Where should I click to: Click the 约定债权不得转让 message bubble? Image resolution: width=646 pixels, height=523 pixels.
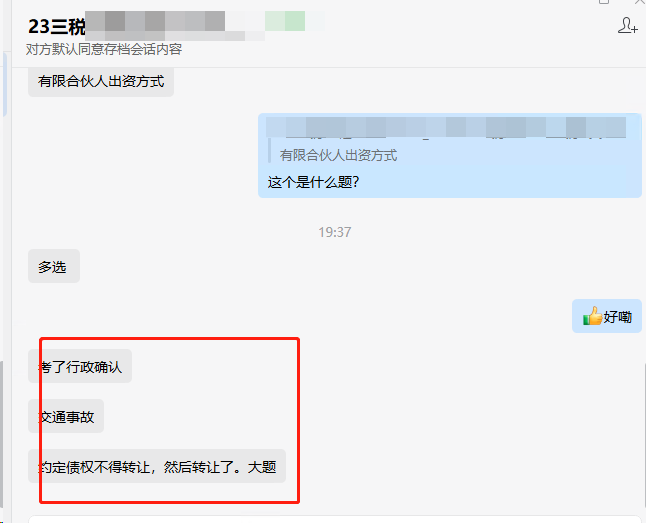157,466
